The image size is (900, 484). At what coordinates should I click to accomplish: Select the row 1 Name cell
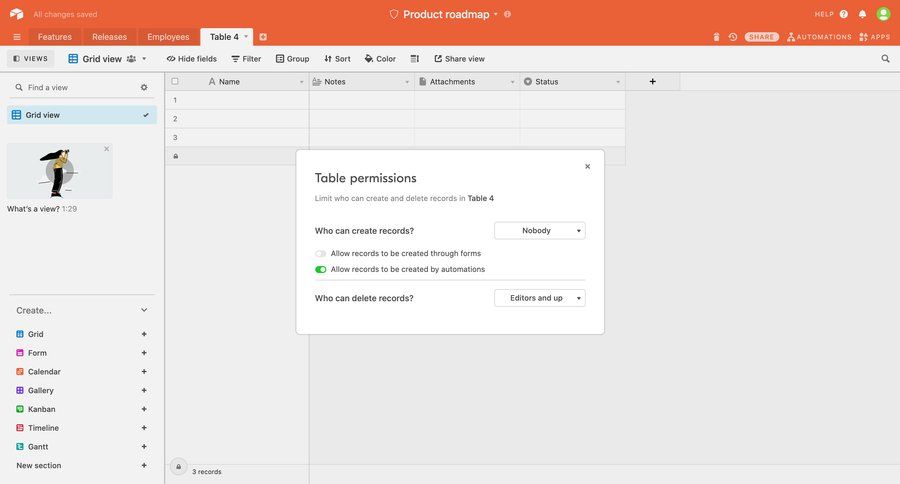tap(247, 100)
